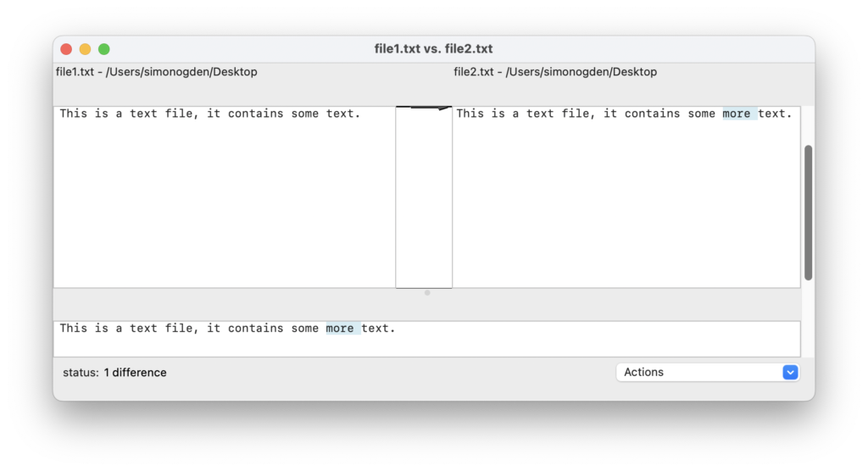868x471 pixels.
Task: Click the file1.txt path header label
Action: (157, 72)
